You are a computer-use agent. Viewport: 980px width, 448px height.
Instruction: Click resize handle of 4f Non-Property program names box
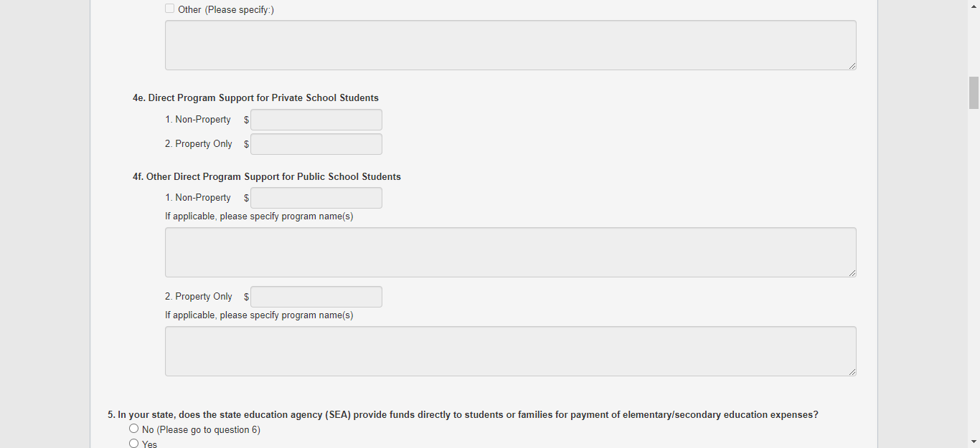[852, 273]
